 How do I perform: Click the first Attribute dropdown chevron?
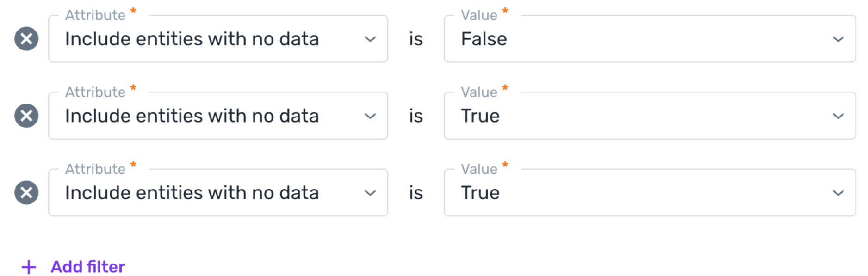coord(370,39)
